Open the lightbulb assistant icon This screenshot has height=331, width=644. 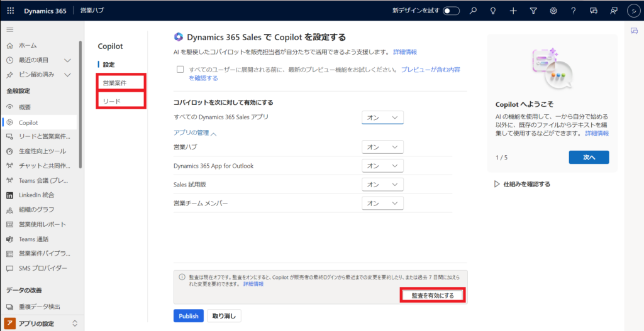click(493, 11)
